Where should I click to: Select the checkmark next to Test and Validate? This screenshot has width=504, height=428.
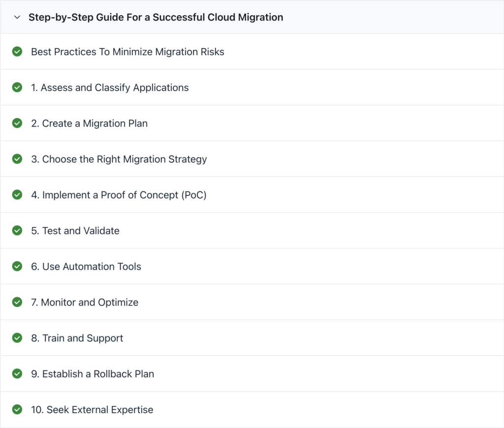(x=17, y=230)
